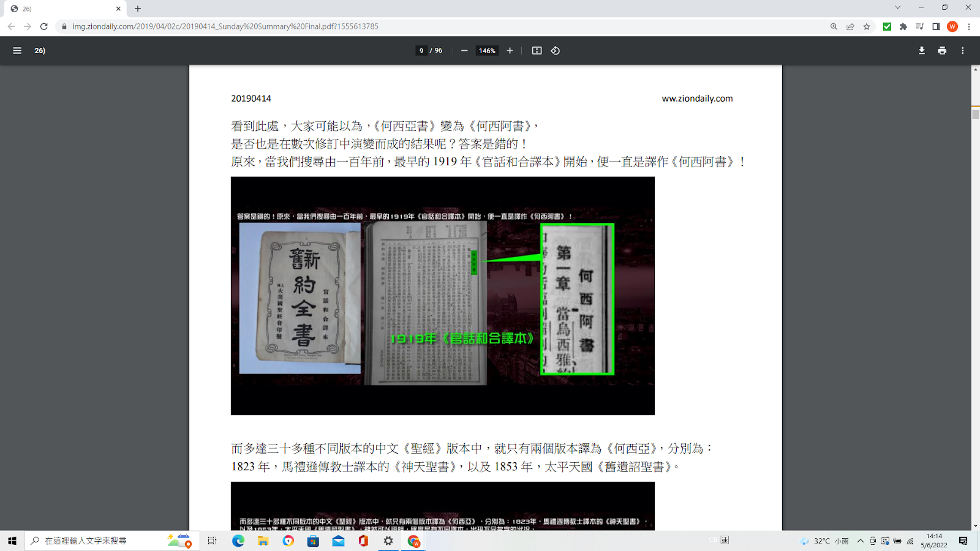Go back in browser history

click(11, 26)
